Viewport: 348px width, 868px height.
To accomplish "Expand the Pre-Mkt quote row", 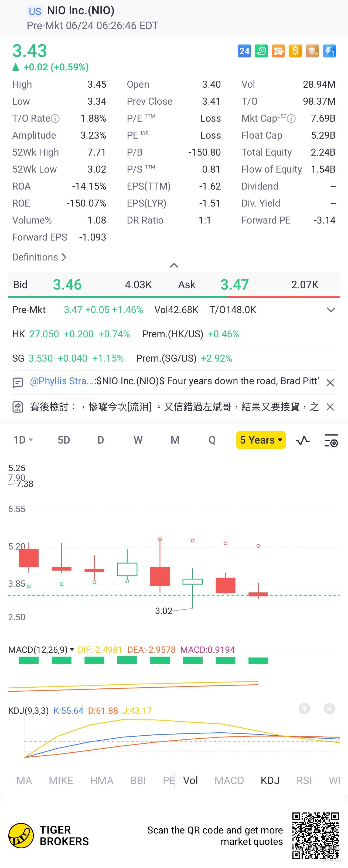I will click(x=331, y=310).
